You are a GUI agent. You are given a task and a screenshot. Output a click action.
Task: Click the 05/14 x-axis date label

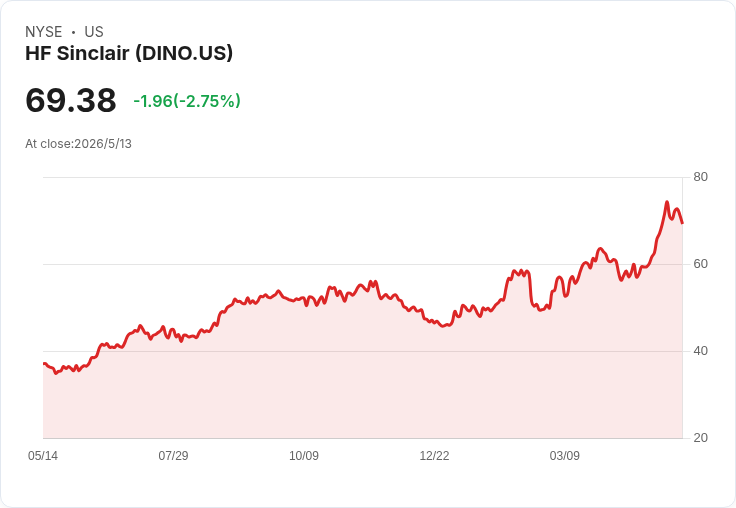(x=43, y=455)
